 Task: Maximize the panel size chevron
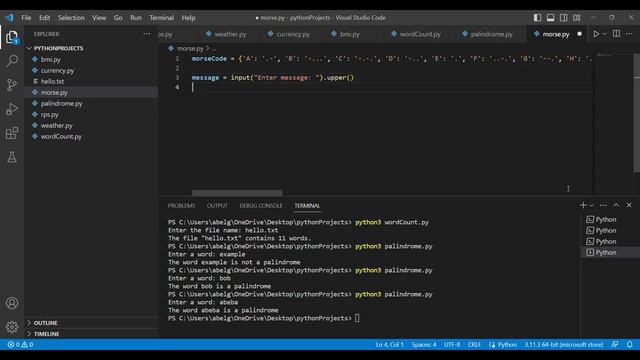(x=616, y=205)
